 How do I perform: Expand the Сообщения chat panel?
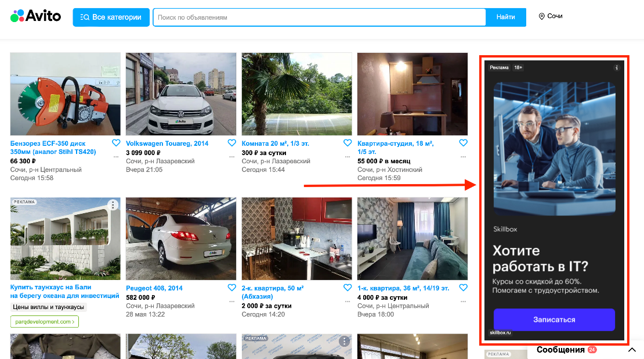632,350
